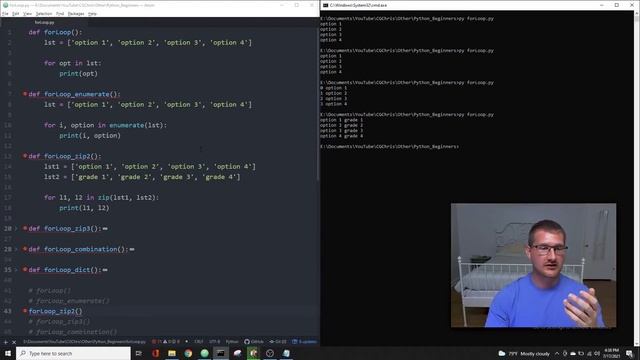The width and height of the screenshot is (640, 360).
Task: Place cursor on 'def forLoop():' line
Action: tap(55, 32)
